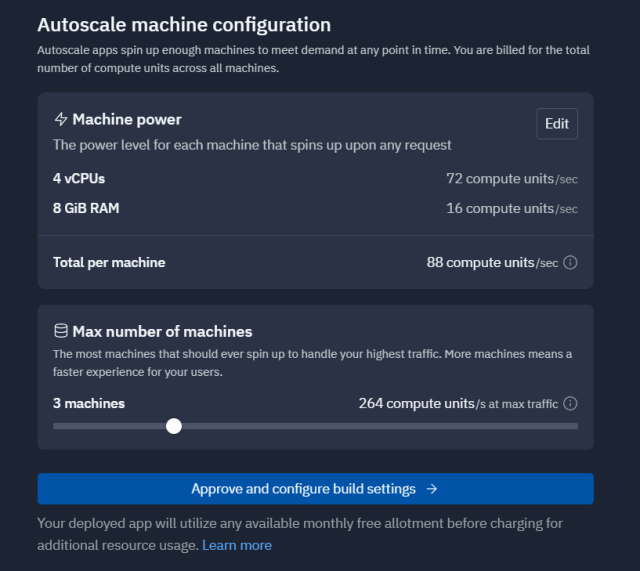The height and width of the screenshot is (571, 640).
Task: Click the right arrow icon in Approve button
Action: 432,489
